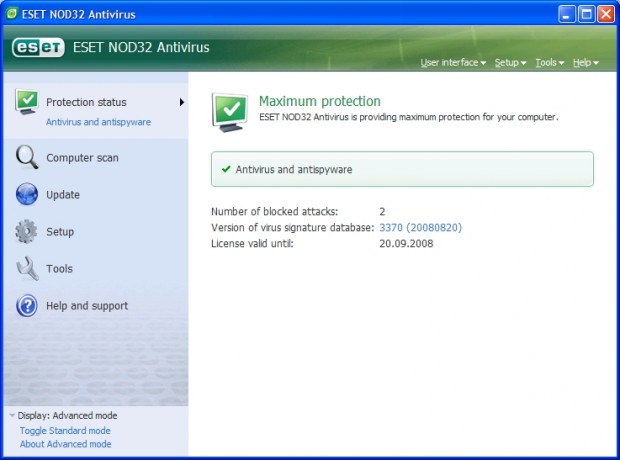Click the Number of blocked attacks label
620x460 pixels.
[x=274, y=212]
